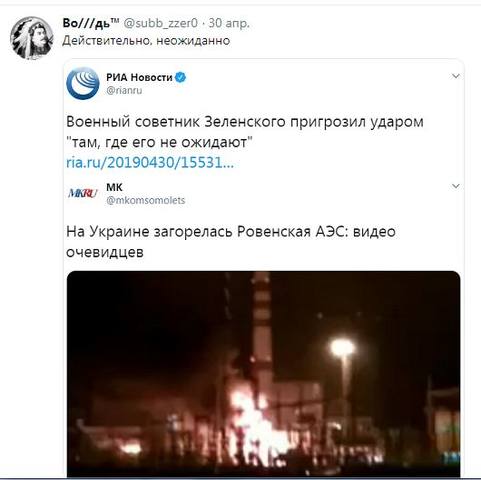Click the bright street lamp in the video
Viewport: 481px width, 480px height.
pos(342,347)
